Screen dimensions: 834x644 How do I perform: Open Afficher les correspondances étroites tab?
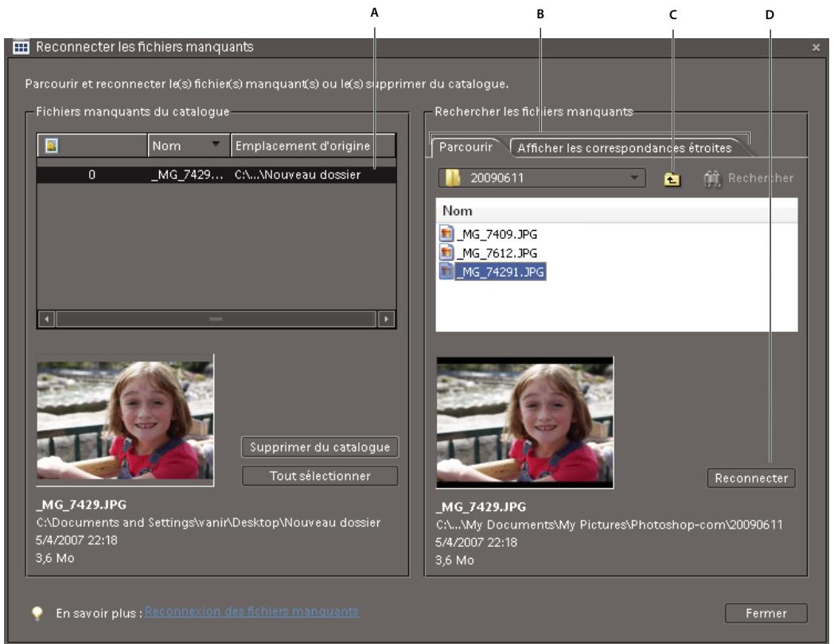pos(625,148)
